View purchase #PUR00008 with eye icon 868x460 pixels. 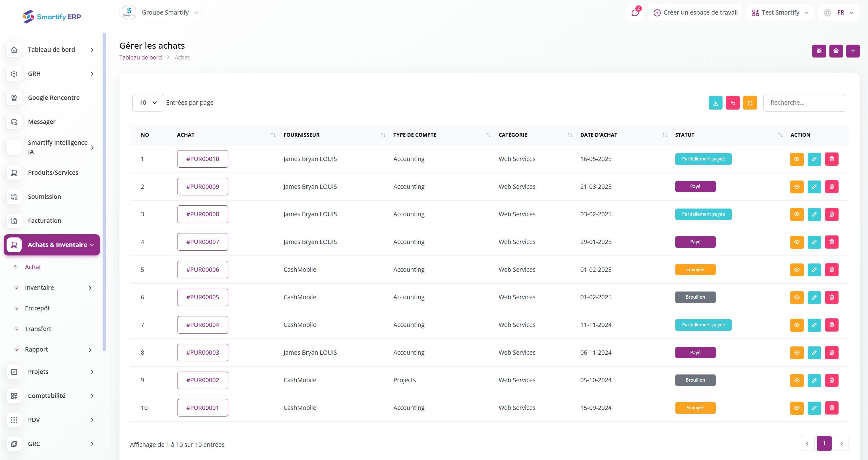pyautogui.click(x=797, y=214)
